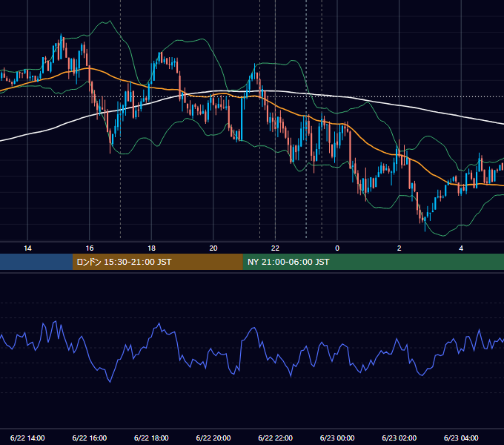Screen dimensions: 504x445
Task: Click the 6/22 22:00 date label
Action: pyautogui.click(x=276, y=438)
